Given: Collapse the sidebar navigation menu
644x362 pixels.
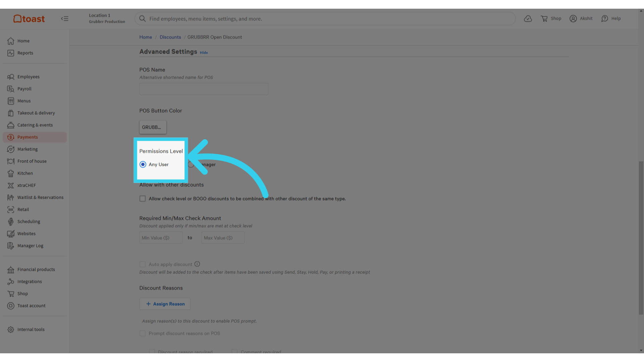Looking at the screenshot, I should point(65,19).
